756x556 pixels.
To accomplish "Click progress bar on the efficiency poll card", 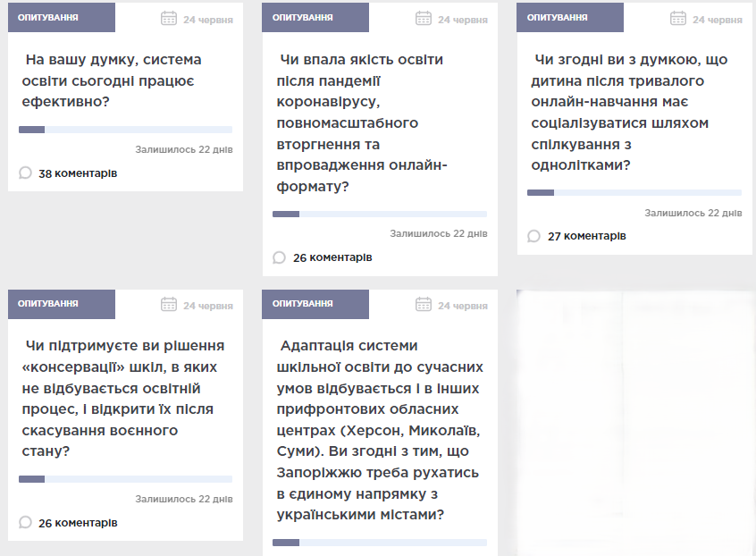I will (x=125, y=130).
